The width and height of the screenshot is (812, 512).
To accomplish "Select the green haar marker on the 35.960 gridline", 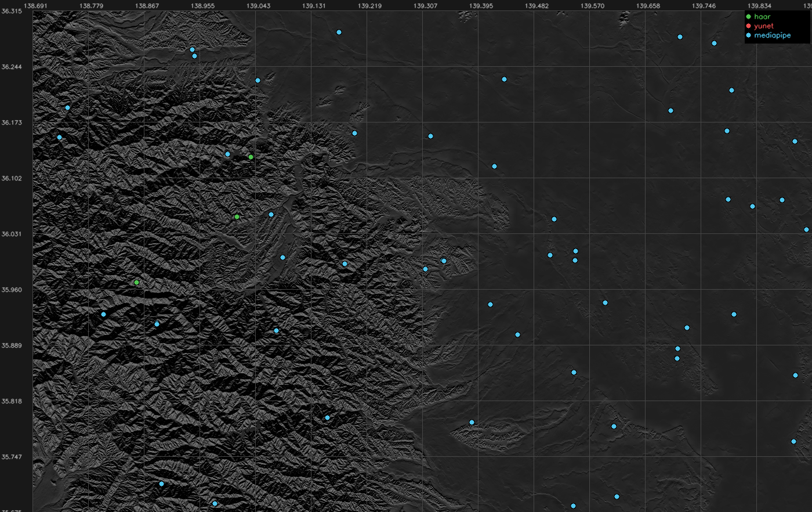I will pos(136,282).
